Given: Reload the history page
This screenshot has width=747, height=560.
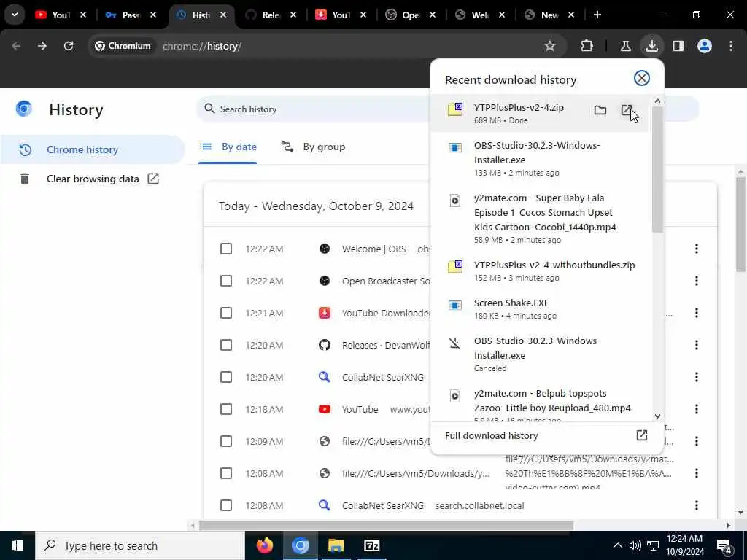Looking at the screenshot, I should (69, 46).
